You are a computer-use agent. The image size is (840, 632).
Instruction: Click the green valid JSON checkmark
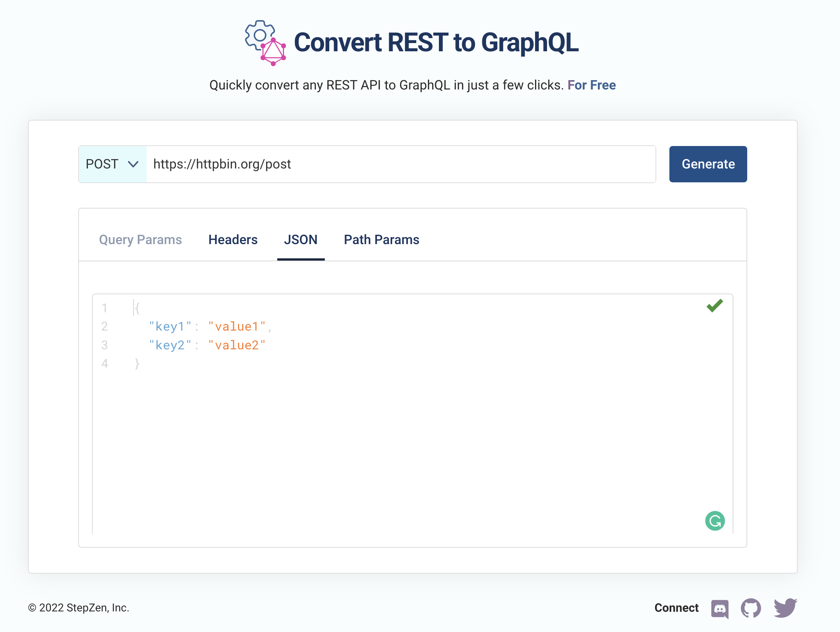click(714, 306)
